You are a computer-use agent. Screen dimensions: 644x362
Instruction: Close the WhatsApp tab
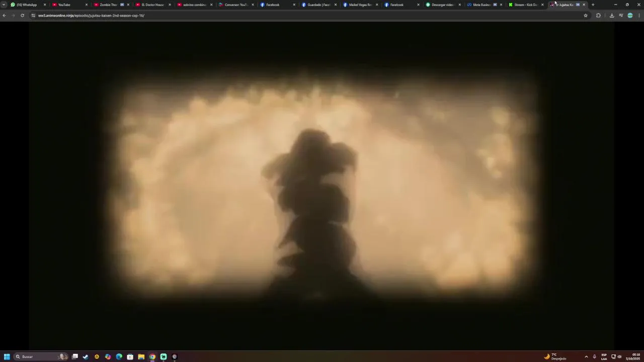tap(44, 5)
